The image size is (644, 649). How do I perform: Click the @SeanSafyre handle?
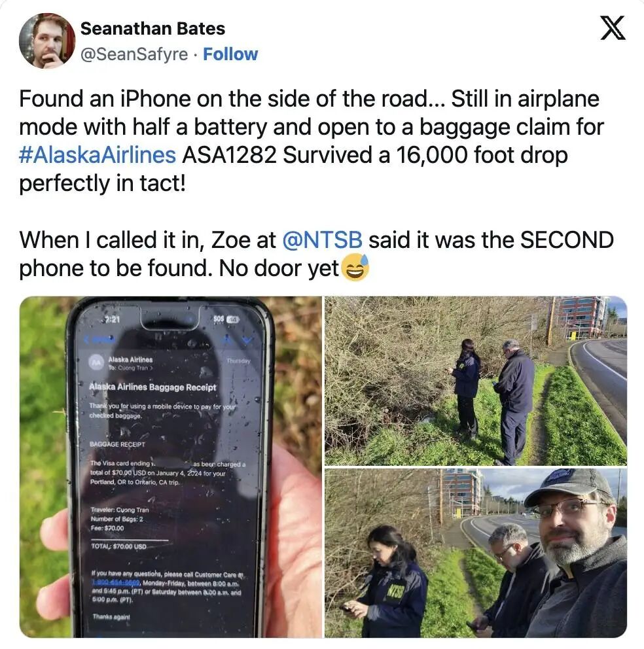tap(134, 54)
